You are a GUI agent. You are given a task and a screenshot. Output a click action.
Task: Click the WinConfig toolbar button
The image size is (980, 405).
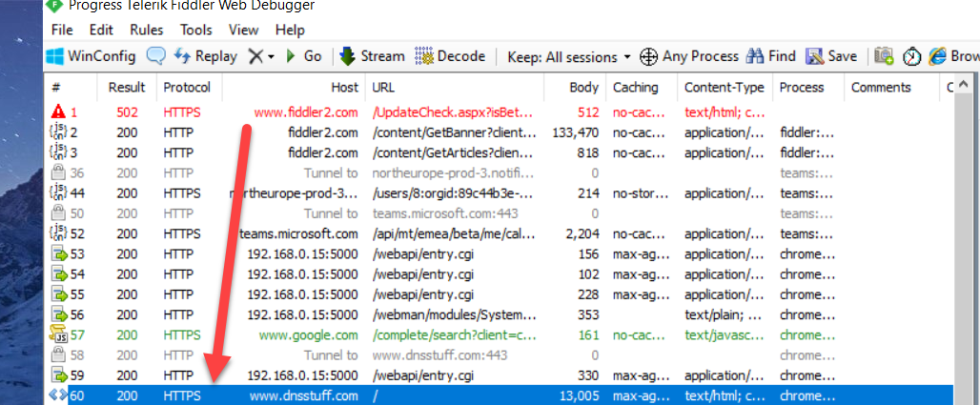pos(92,56)
